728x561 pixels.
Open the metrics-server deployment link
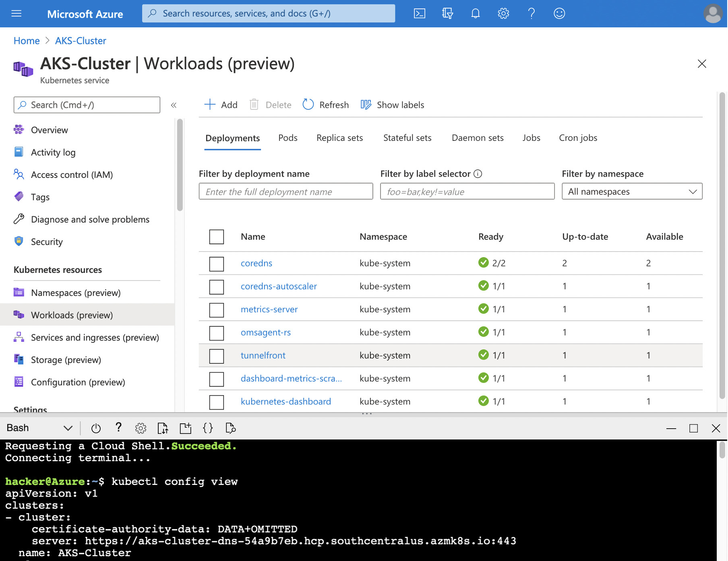[269, 309]
